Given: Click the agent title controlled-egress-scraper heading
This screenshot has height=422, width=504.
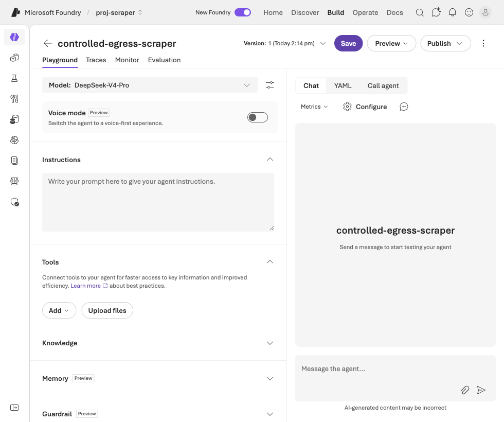Looking at the screenshot, I should point(117,43).
